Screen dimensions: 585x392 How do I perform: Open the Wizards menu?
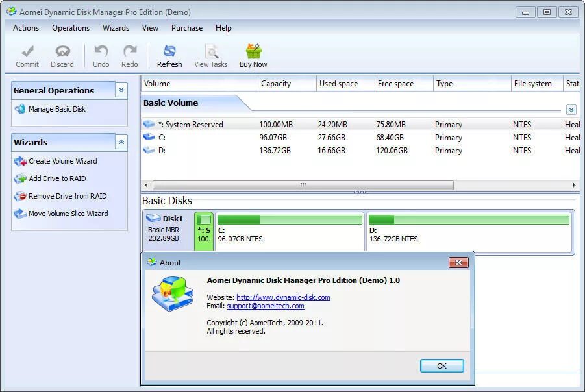click(x=116, y=28)
